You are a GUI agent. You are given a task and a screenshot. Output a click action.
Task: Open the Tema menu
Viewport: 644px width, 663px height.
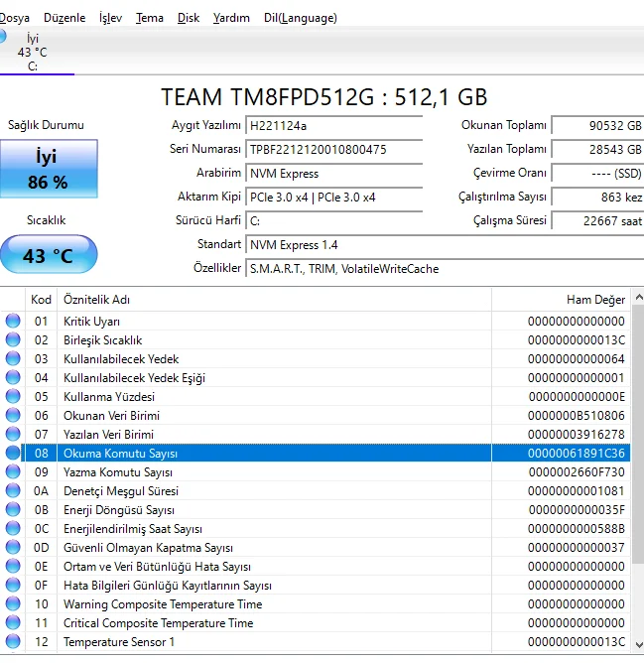point(149,18)
